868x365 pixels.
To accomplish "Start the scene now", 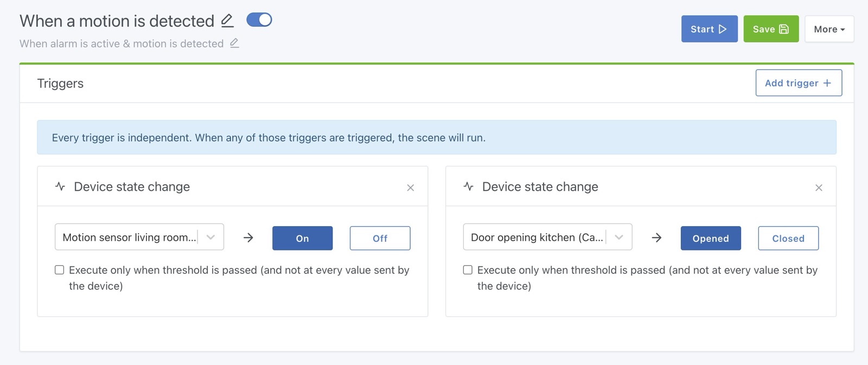I will click(x=709, y=29).
